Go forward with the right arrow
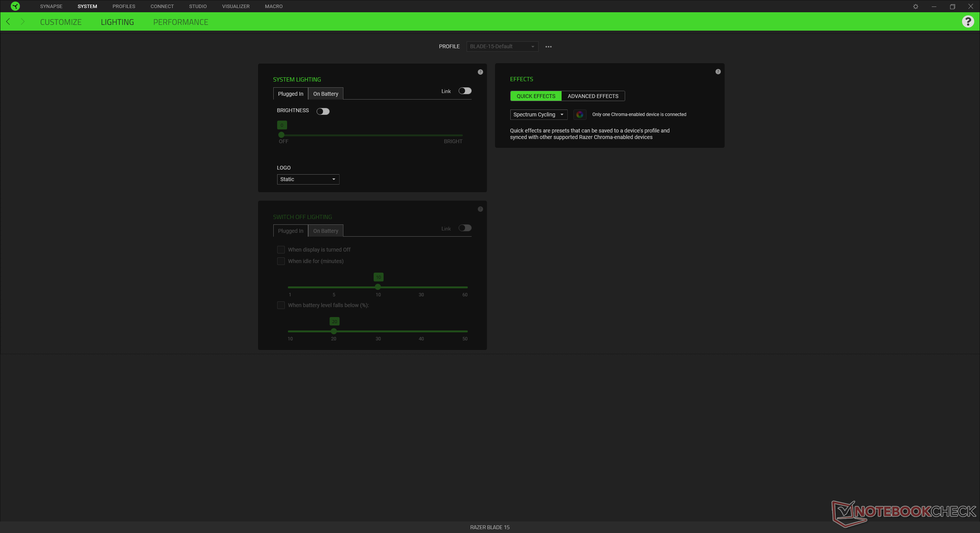 pos(22,21)
